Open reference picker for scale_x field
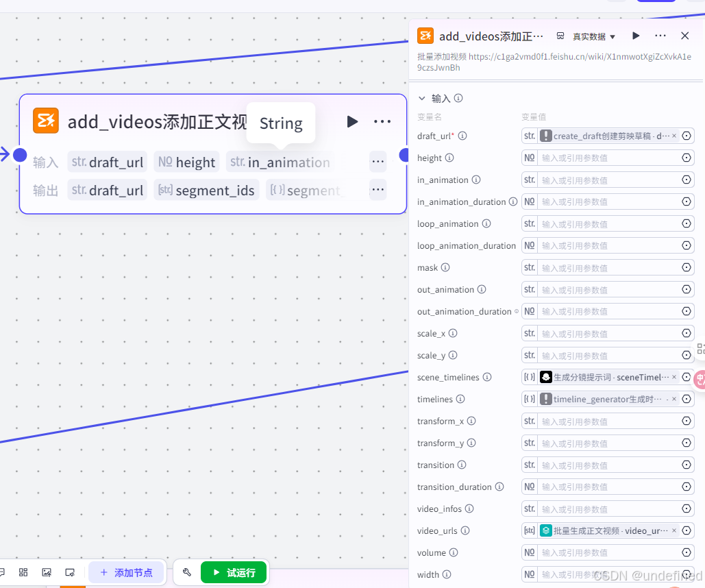The image size is (705, 588). [687, 333]
